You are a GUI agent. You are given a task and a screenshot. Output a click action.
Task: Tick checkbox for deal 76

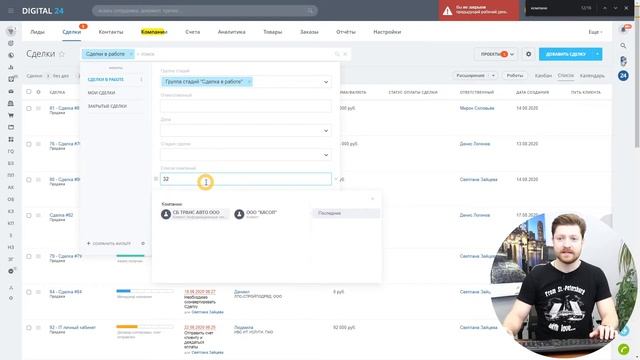(29, 144)
